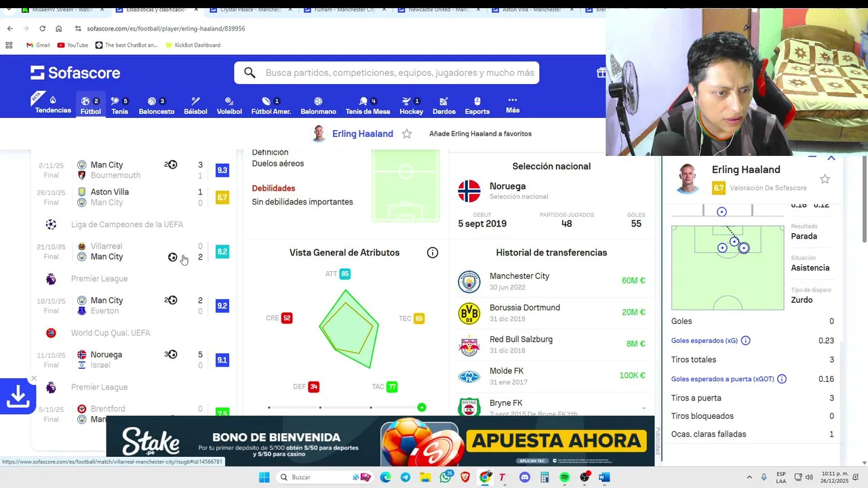Click the DEF 34 attribute badge
The height and width of the screenshot is (488, 868).
point(313,387)
